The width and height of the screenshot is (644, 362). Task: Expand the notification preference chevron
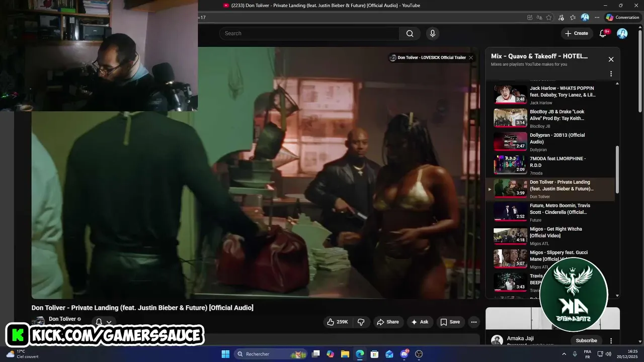click(109, 322)
